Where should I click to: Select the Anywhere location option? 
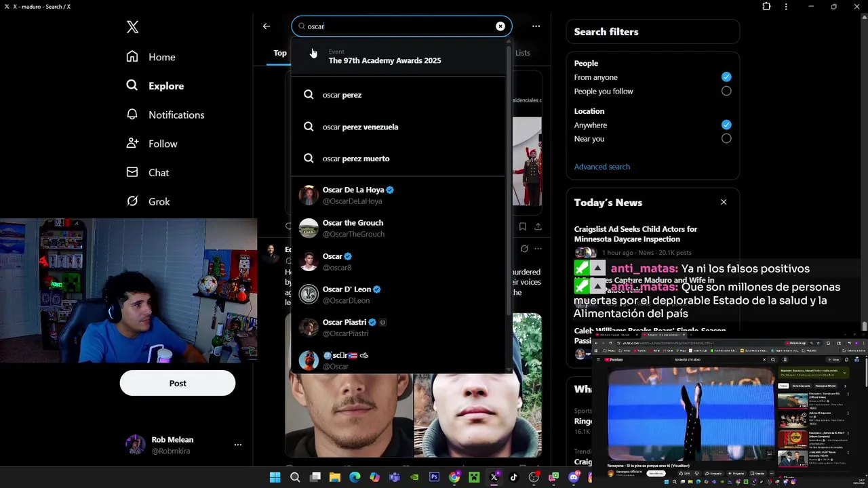click(x=726, y=125)
